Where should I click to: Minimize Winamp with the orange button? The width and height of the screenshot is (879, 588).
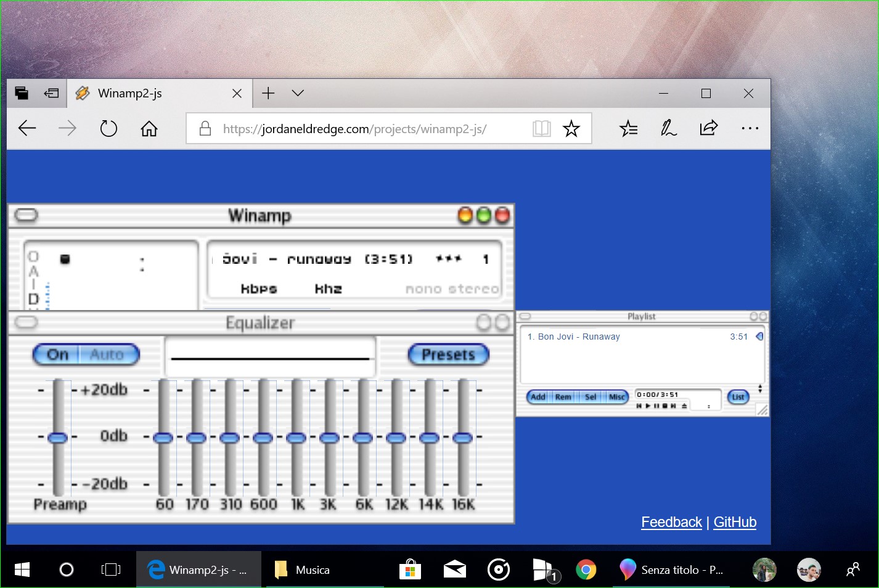[x=465, y=215]
